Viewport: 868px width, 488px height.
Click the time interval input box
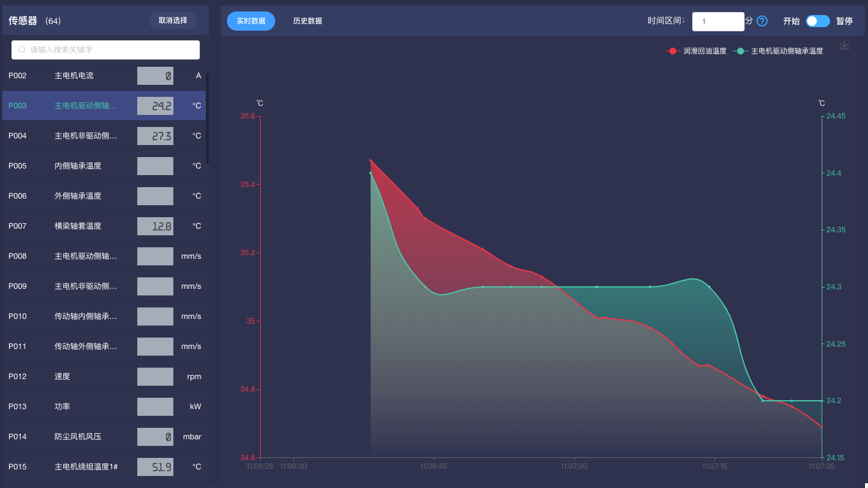718,21
